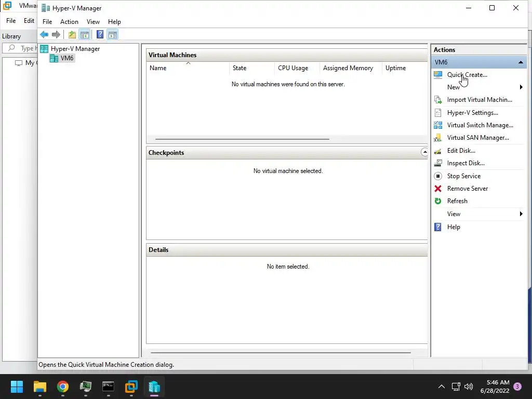
Task: Click the Hyper-V Manager title bar icon
Action: (46, 8)
